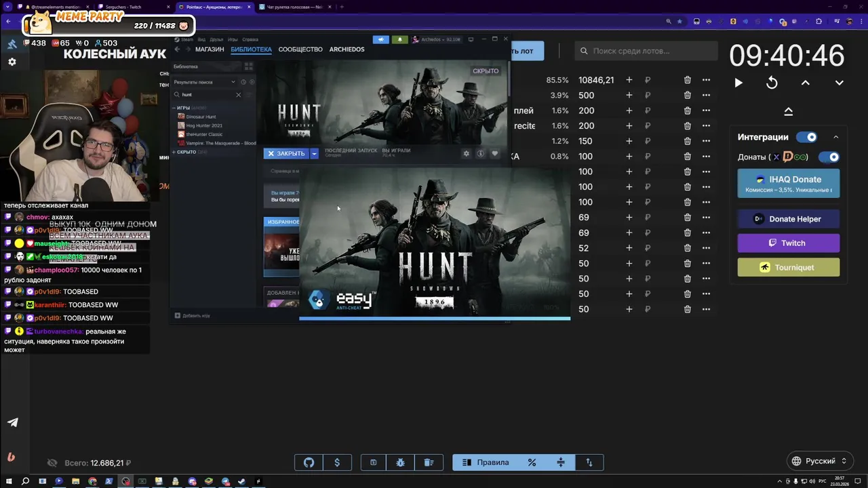The height and width of the screenshot is (488, 868).
Task: Select Dinosaur Hunt in Steam library list
Action: click(201, 117)
